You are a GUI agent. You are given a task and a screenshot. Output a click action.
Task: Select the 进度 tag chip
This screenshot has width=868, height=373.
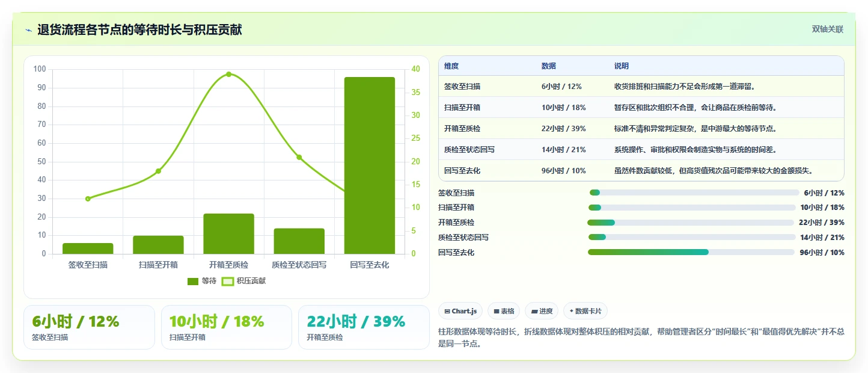(x=542, y=311)
